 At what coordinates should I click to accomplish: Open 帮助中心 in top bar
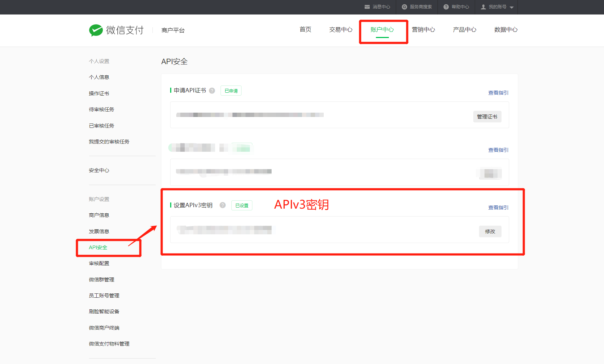[460, 7]
